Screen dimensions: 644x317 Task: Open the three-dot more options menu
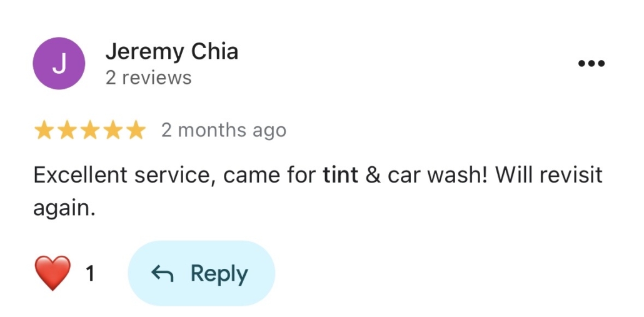point(591,64)
